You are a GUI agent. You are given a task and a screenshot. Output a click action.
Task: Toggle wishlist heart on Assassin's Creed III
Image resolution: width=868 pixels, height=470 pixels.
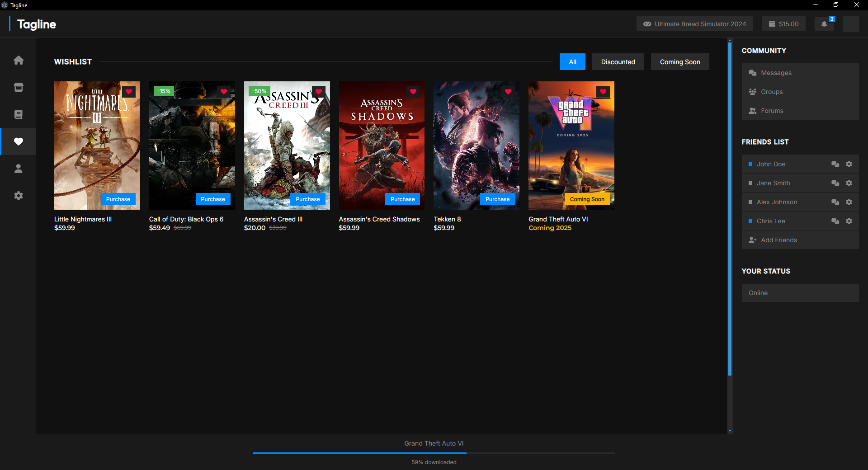[319, 92]
